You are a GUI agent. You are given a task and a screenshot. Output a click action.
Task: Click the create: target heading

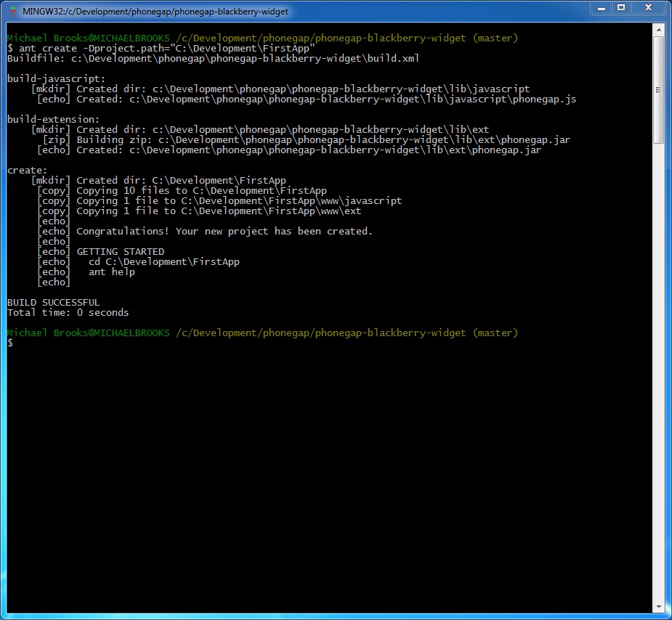pos(27,171)
